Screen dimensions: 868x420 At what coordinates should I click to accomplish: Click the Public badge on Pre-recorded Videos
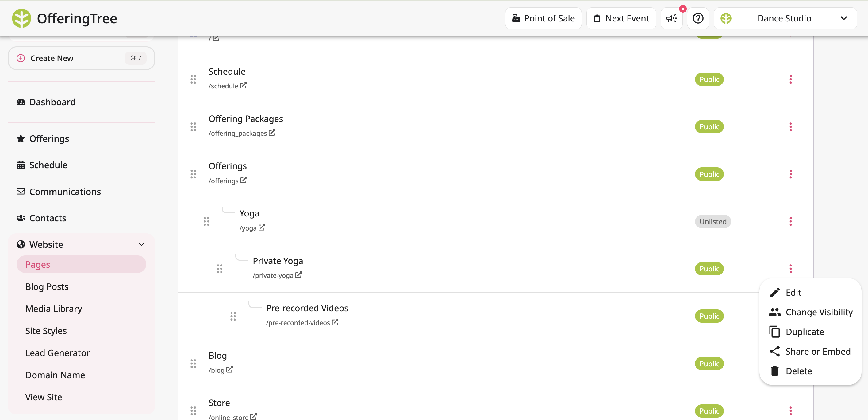coord(709,316)
